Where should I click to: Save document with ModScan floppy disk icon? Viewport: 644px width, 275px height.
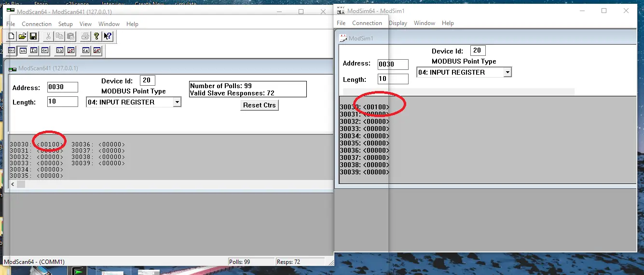[33, 36]
